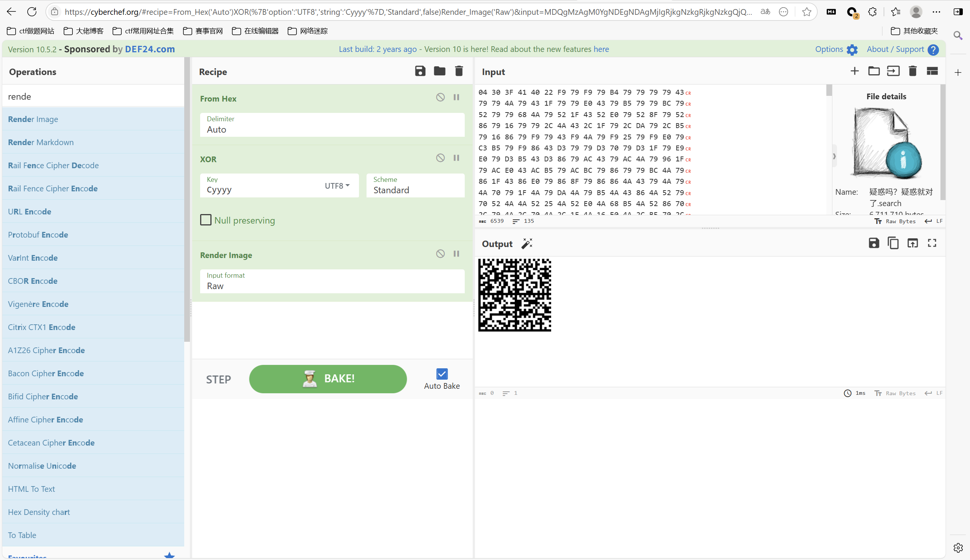Disable the XOR operation
970x560 pixels.
tap(440, 158)
